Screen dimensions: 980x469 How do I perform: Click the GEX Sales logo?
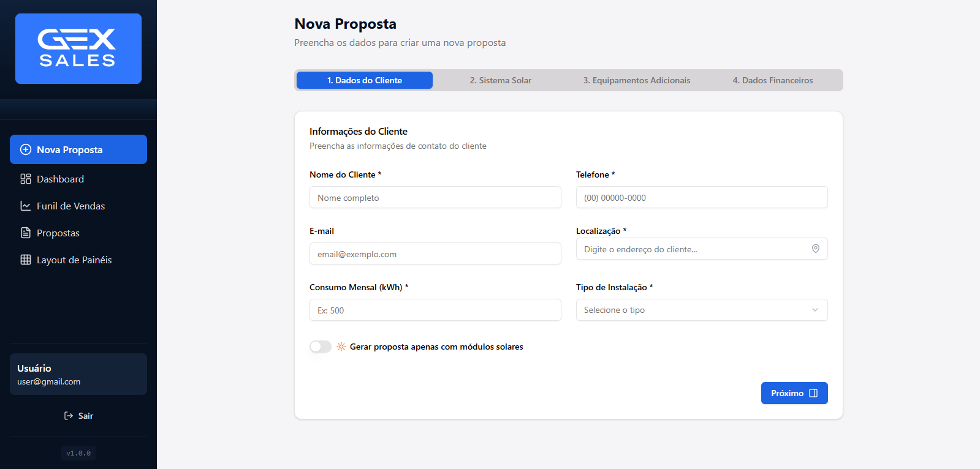(78, 49)
